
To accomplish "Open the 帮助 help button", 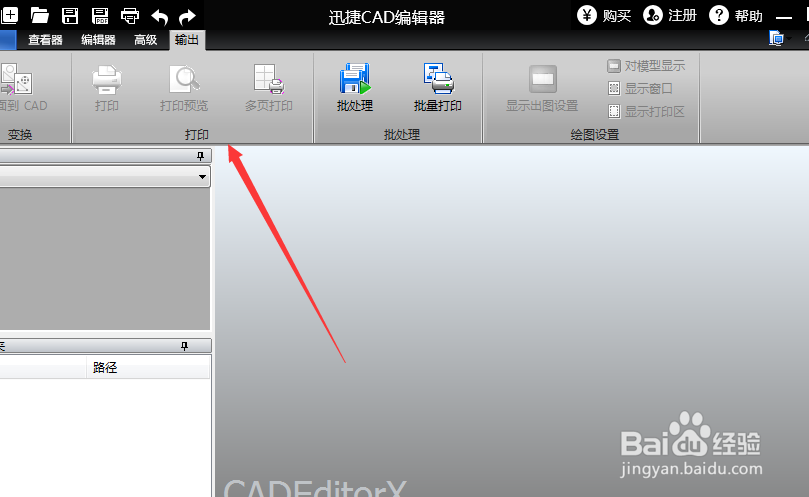I will [736, 15].
